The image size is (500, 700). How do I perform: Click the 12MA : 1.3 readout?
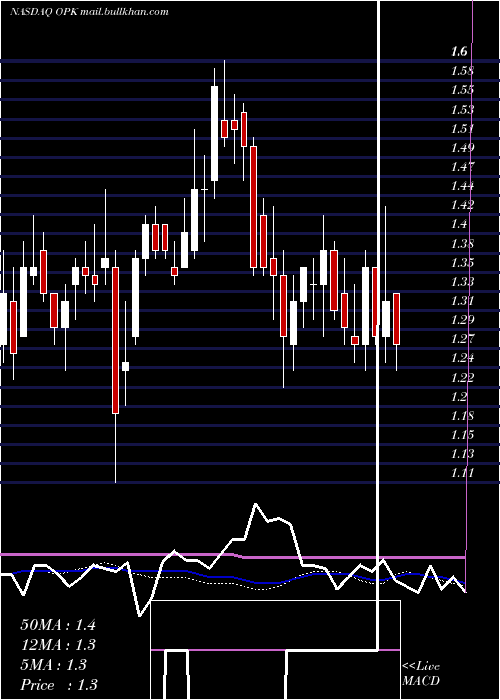pos(58,645)
